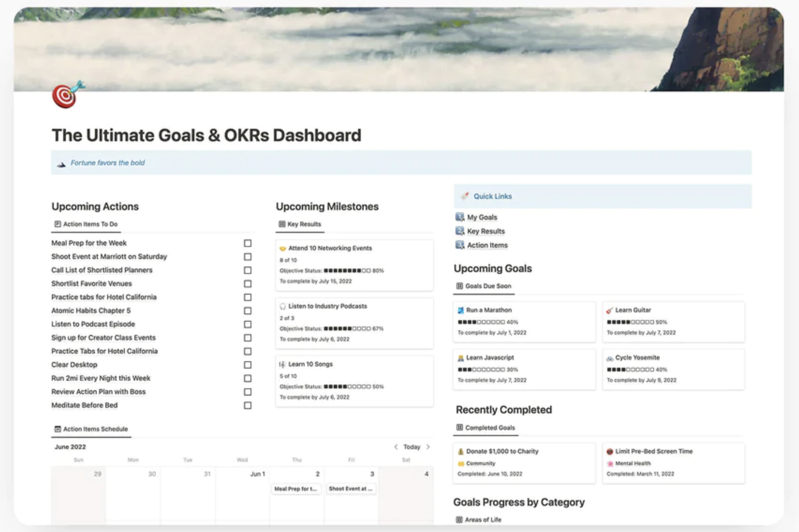Click the guitar icon next to Learn Guitar
This screenshot has height=532, width=799.
[609, 310]
